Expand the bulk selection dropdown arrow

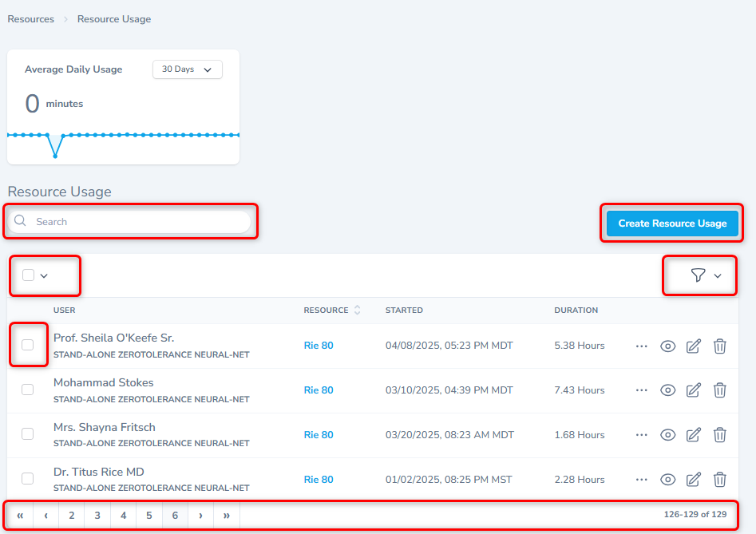(x=45, y=276)
